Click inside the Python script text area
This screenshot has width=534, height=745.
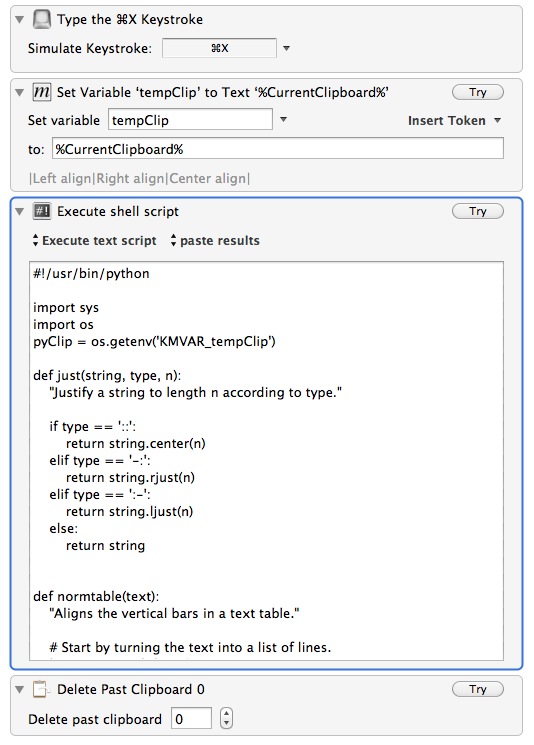point(266,460)
